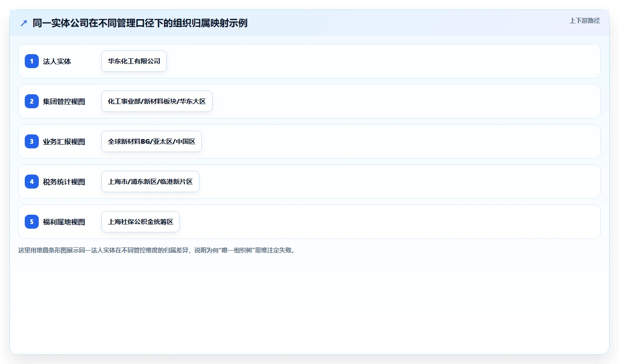Click the number 1 badge
This screenshot has width=619, height=364.
pyautogui.click(x=32, y=61)
